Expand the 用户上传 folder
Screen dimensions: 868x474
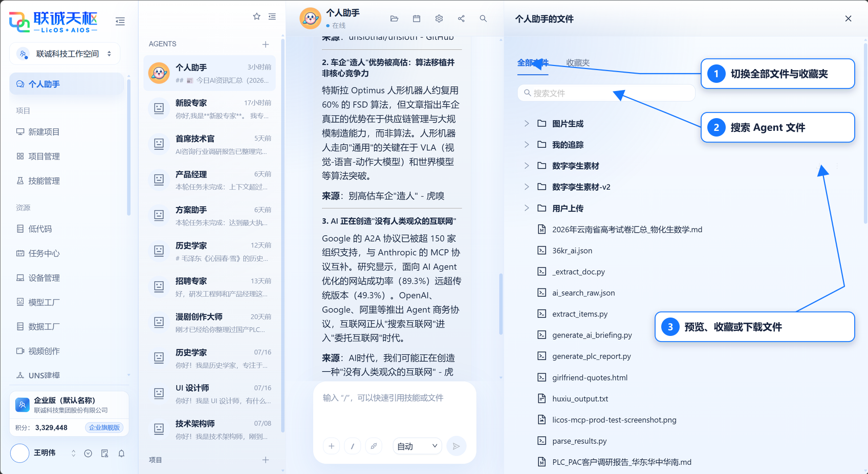(x=527, y=208)
